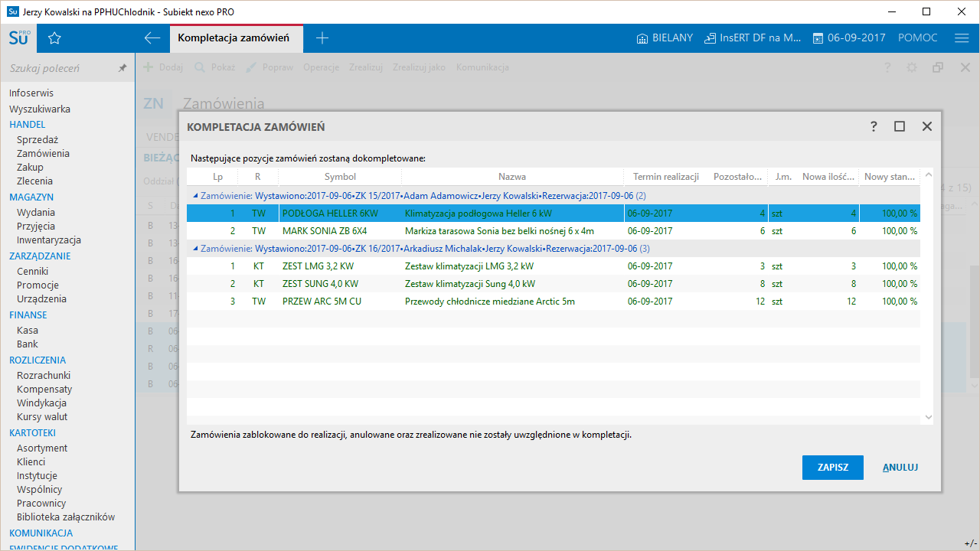Select MAGAZYN section header
Viewport: 980px width, 551px height.
[31, 197]
